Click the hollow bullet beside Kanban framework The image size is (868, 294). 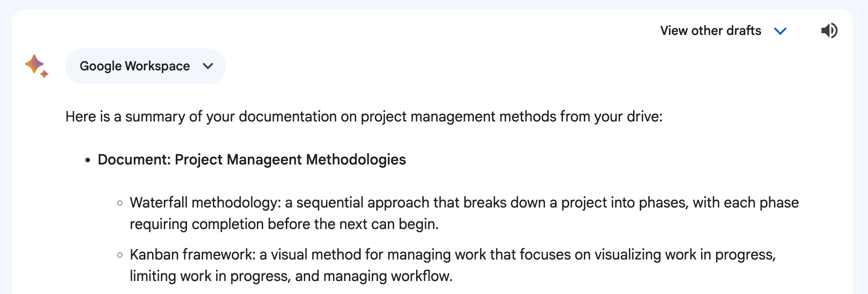pos(120,255)
